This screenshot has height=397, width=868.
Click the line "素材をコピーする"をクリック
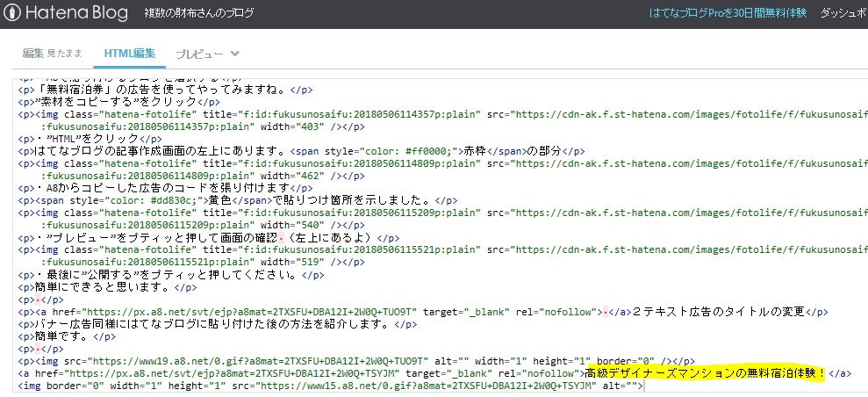[119, 102]
